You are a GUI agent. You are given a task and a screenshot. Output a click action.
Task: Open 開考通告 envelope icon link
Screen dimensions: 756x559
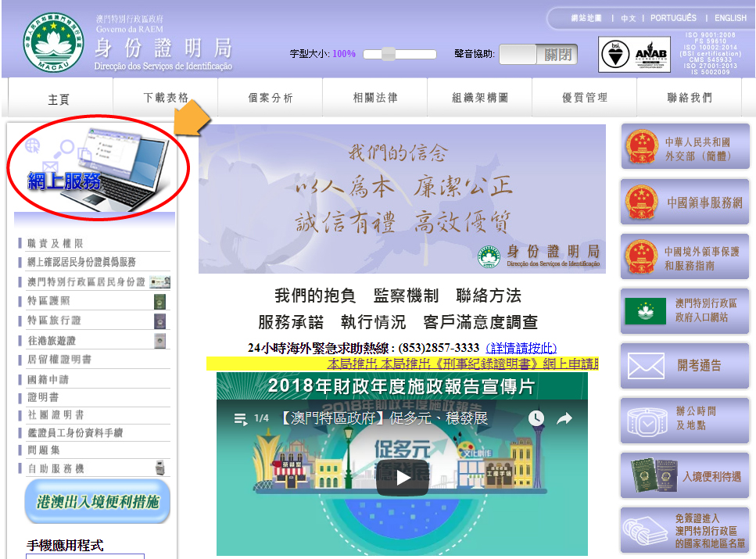point(685,365)
